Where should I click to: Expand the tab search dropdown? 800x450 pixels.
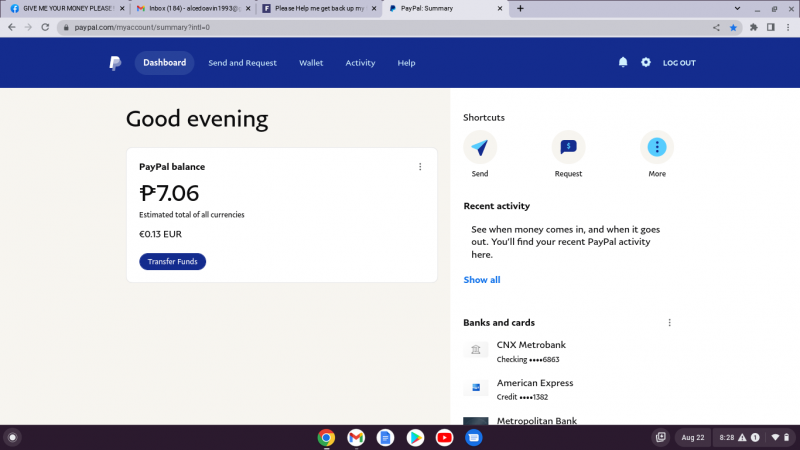click(x=737, y=9)
